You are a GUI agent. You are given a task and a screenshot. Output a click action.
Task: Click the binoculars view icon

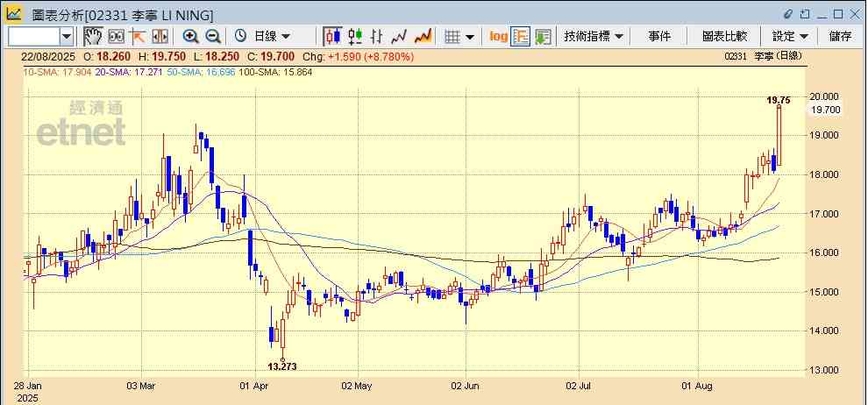[116, 37]
